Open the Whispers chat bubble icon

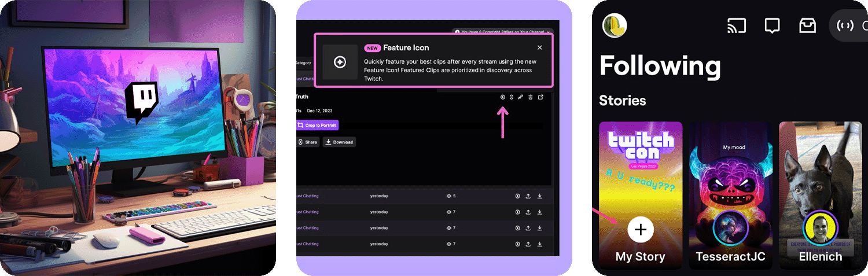tap(772, 26)
